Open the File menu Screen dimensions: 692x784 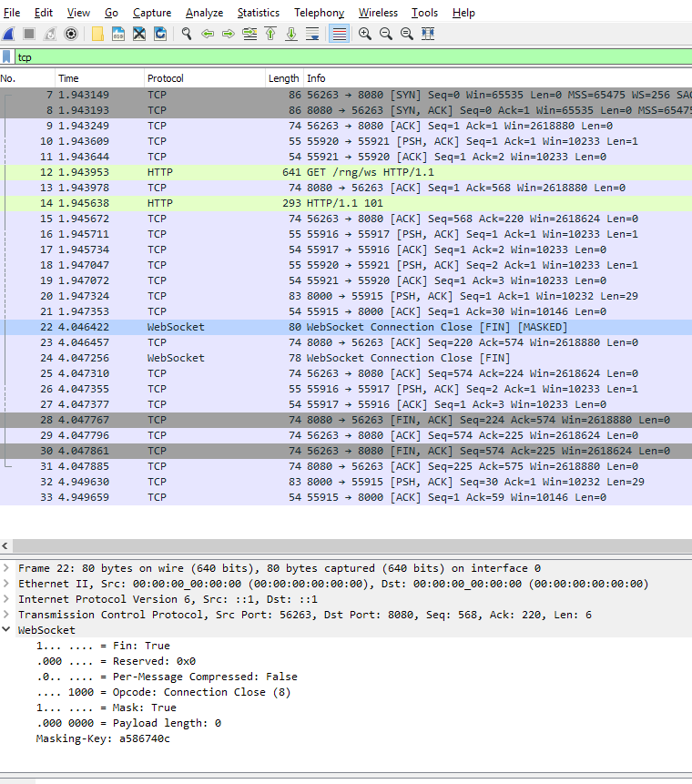pos(12,13)
